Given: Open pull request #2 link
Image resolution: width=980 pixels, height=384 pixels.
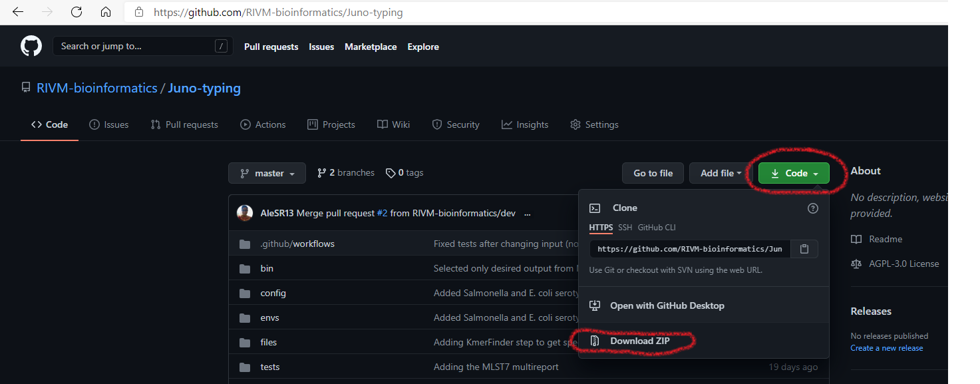Looking at the screenshot, I should 382,214.
